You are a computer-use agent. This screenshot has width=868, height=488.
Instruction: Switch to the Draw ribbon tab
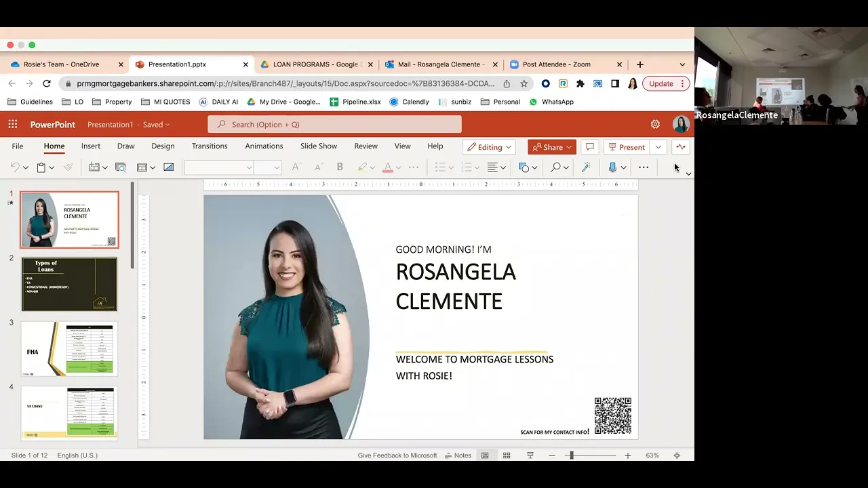click(126, 146)
